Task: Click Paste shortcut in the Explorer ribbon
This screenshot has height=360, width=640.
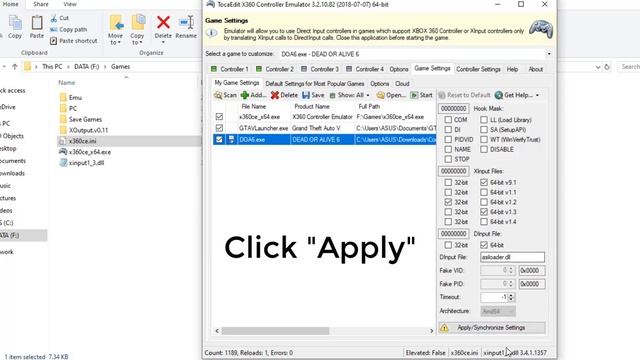Action: tap(73, 41)
